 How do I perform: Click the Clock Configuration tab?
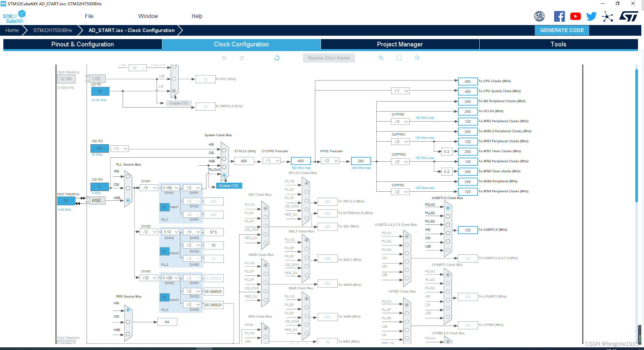(x=241, y=44)
